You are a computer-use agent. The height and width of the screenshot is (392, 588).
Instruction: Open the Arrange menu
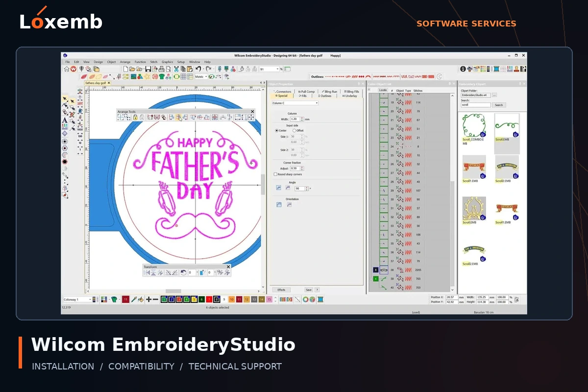click(125, 62)
